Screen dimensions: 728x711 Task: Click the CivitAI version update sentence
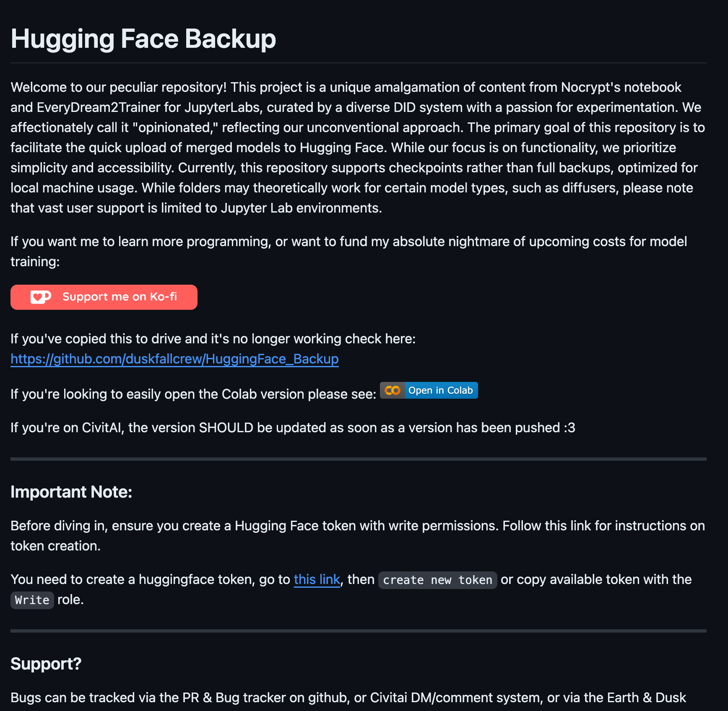pyautogui.click(x=293, y=428)
